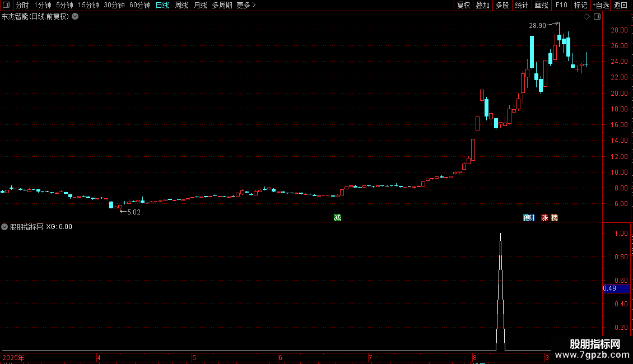Activate the 画线 drawing tool

pos(541,5)
